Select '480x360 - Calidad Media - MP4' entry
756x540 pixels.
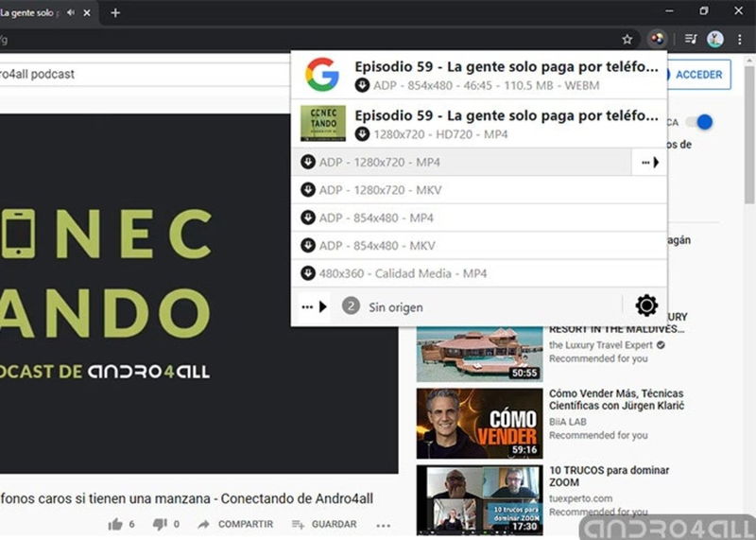pos(479,273)
